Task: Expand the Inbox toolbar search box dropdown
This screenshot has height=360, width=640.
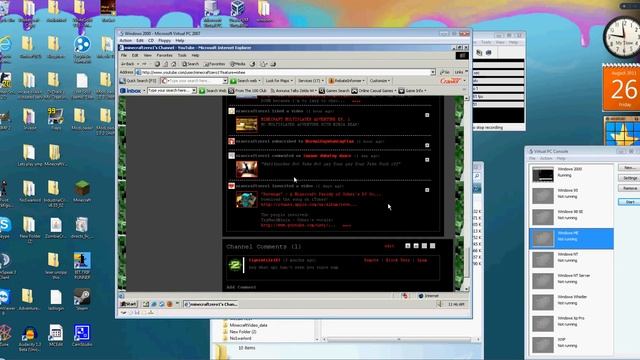Action: click(194, 91)
